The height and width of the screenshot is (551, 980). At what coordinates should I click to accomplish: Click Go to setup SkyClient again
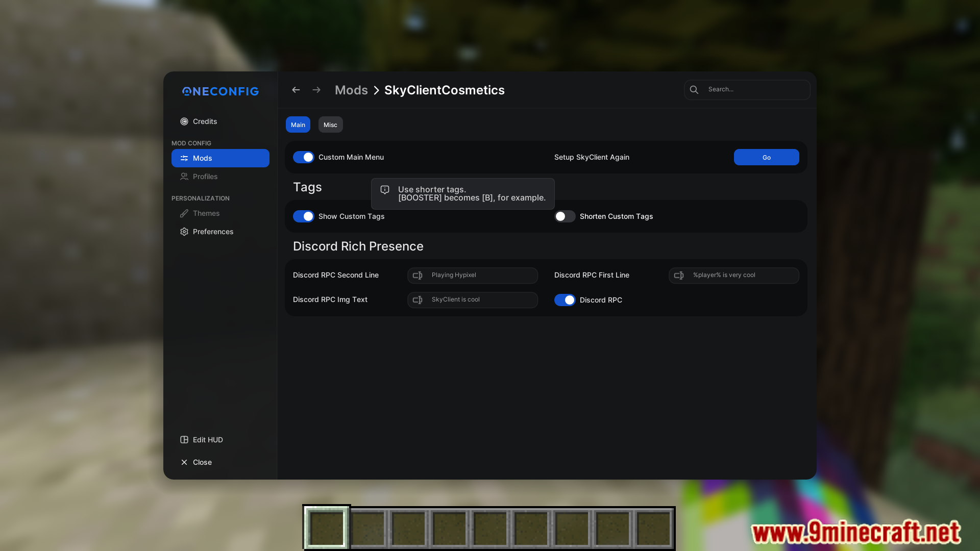(767, 157)
